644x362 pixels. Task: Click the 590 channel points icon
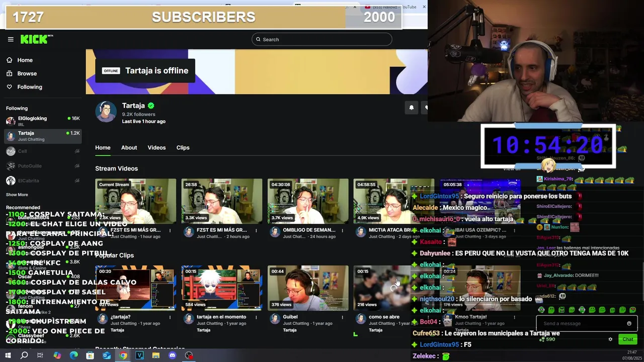541,339
